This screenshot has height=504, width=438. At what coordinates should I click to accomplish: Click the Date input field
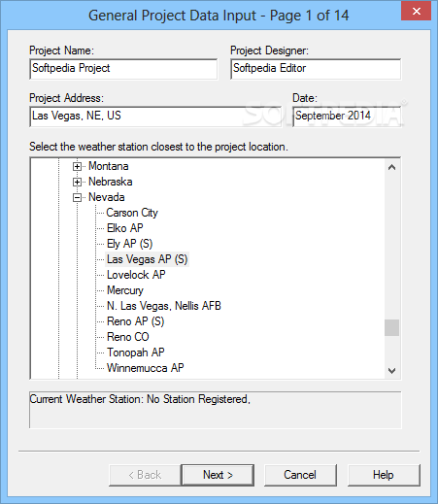347,117
